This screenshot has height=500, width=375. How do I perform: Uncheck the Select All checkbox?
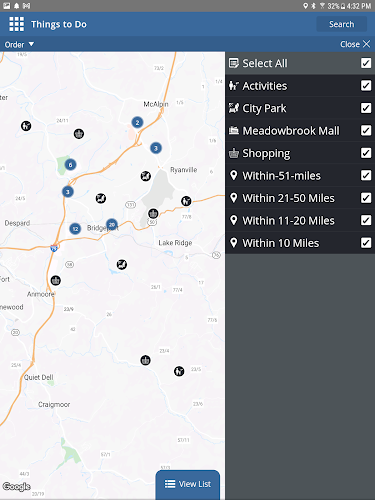[x=366, y=63]
